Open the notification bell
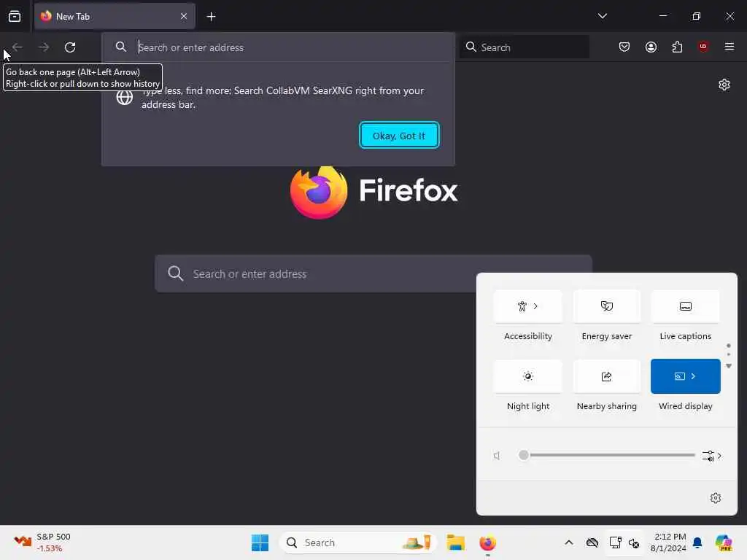The width and height of the screenshot is (747, 560). (697, 542)
